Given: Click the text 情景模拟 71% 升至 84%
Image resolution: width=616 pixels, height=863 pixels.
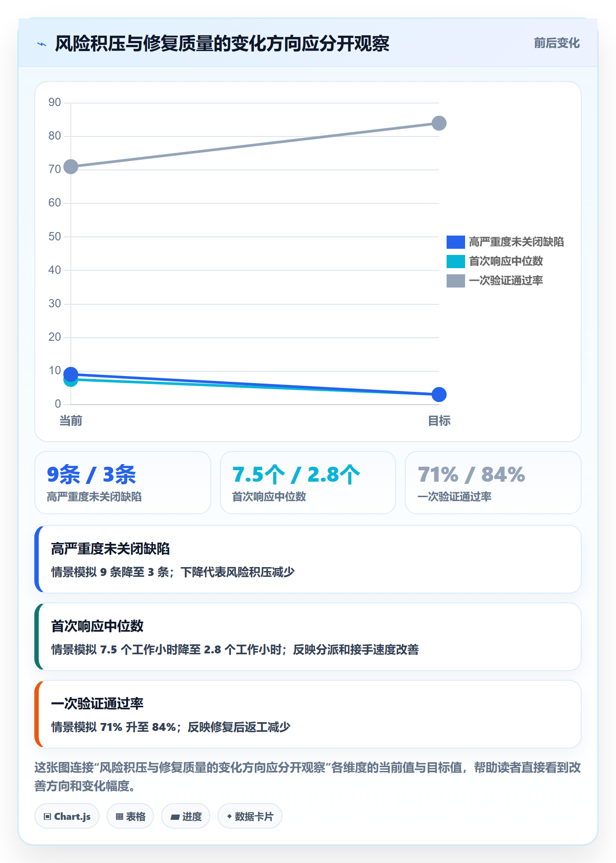Looking at the screenshot, I should click(114, 727).
